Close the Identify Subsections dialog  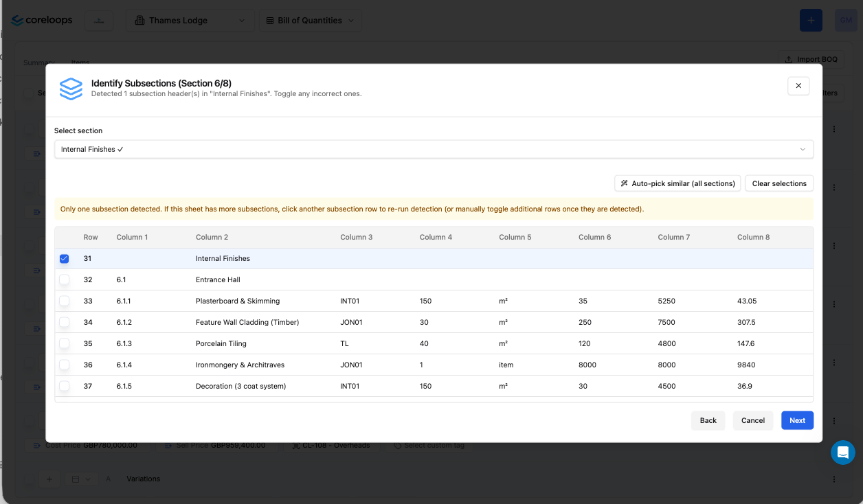798,86
